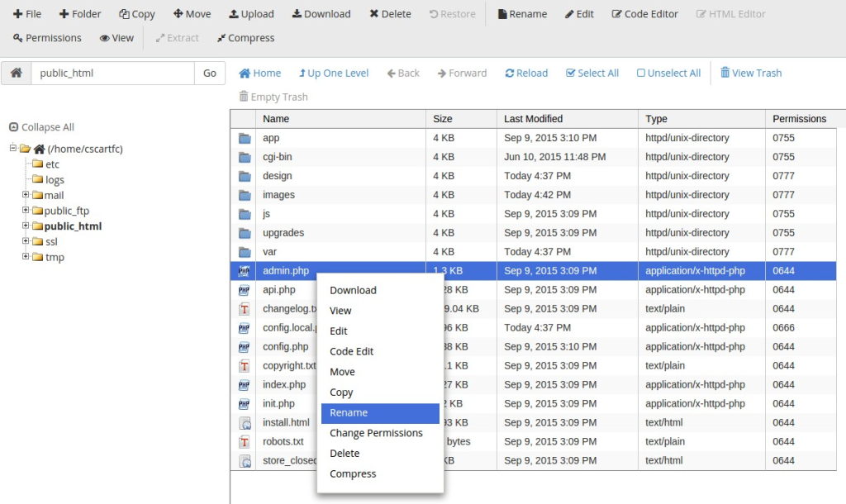Expand the ssl folder tree node
Image resolution: width=846 pixels, height=504 pixels.
[x=26, y=241]
